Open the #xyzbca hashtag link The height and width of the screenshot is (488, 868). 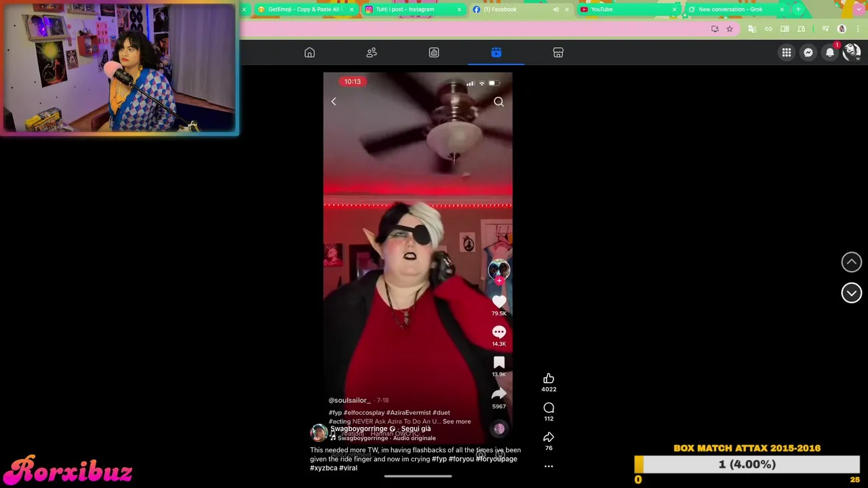pyautogui.click(x=323, y=468)
